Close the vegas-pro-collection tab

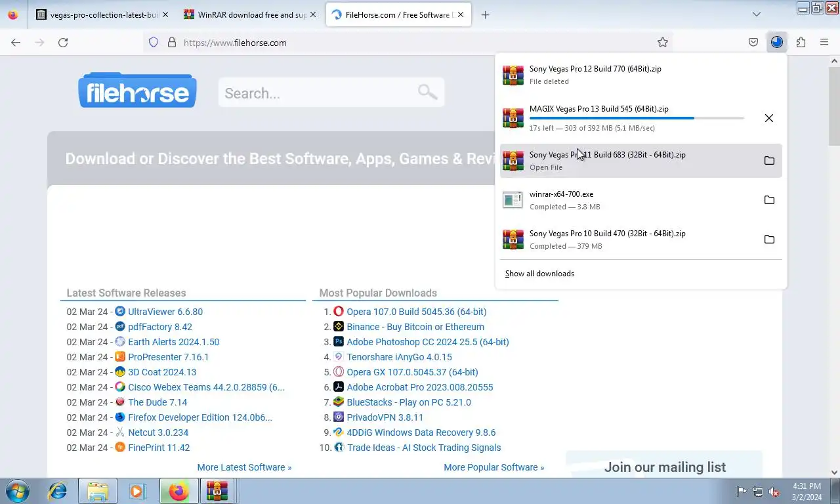[x=165, y=14]
